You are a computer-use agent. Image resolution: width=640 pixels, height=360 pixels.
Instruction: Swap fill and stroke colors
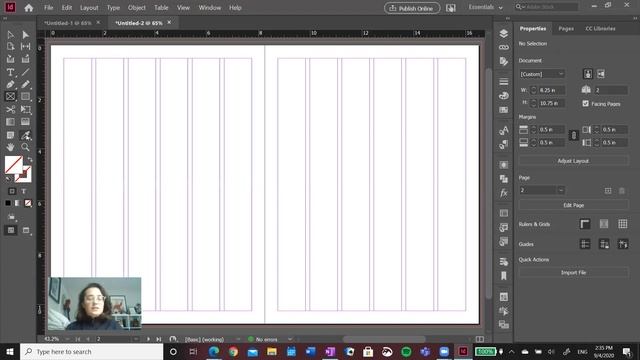click(x=29, y=159)
